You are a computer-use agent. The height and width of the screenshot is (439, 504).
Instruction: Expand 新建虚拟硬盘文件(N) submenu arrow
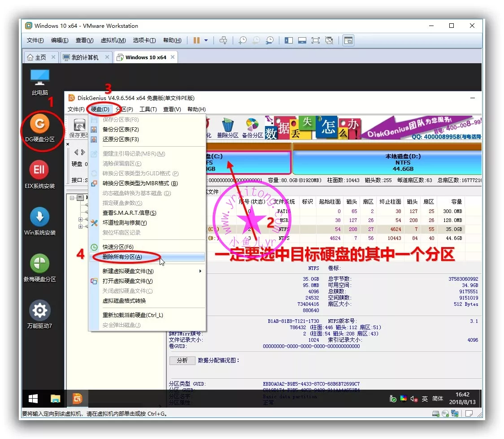[200, 271]
